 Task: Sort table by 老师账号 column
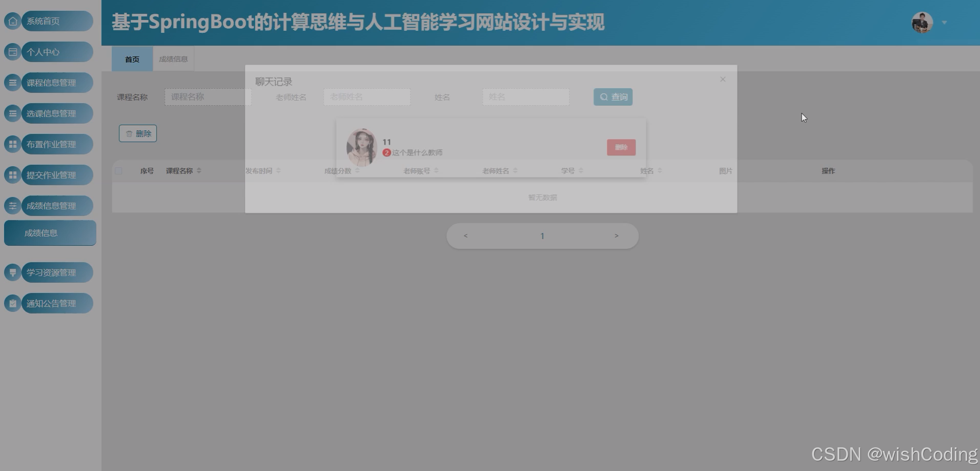tap(436, 171)
